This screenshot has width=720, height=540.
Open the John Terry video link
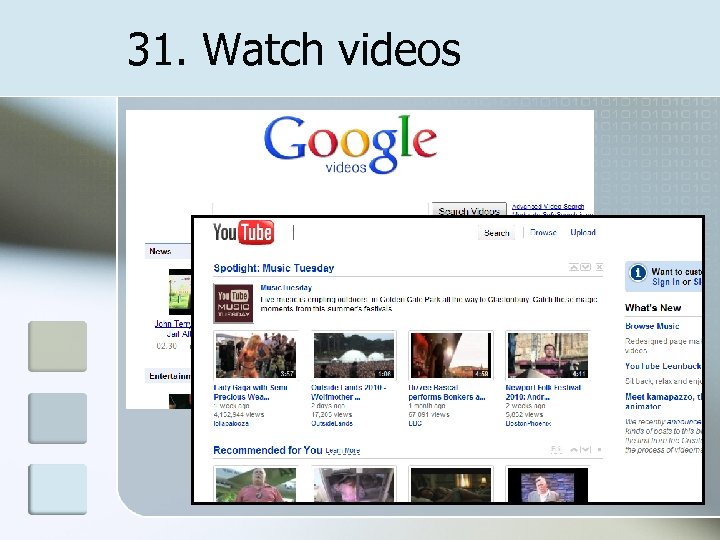[x=173, y=329]
